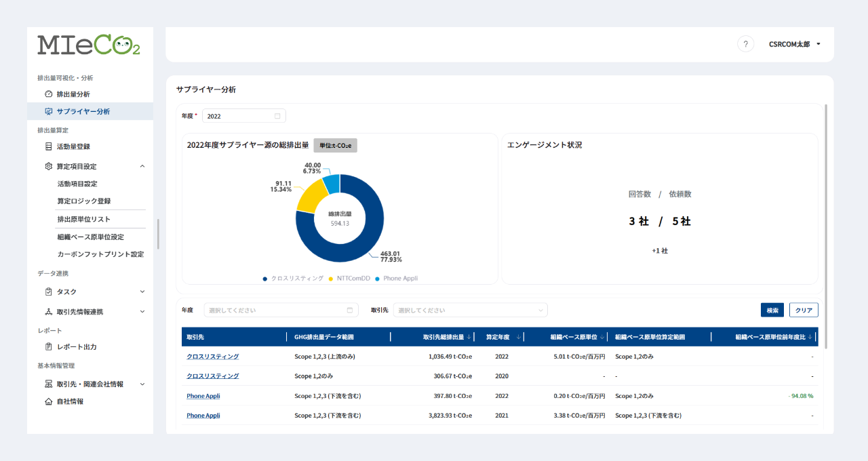Click the クリア button

tap(804, 310)
